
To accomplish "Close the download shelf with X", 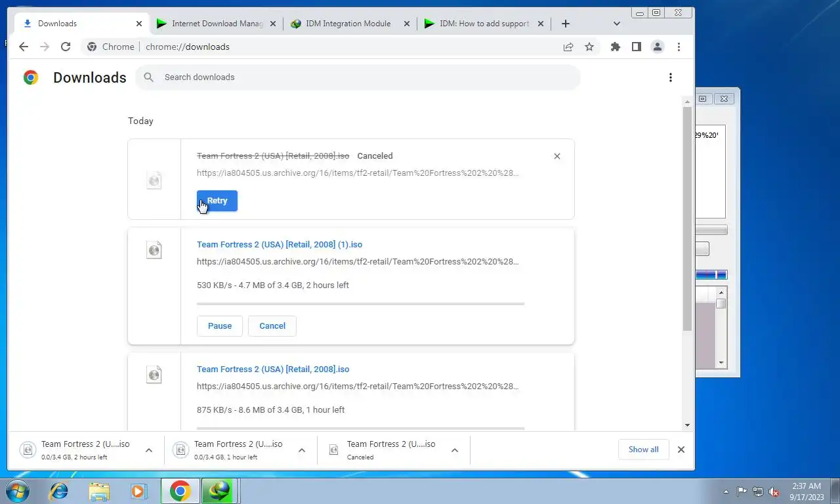I will [681, 450].
